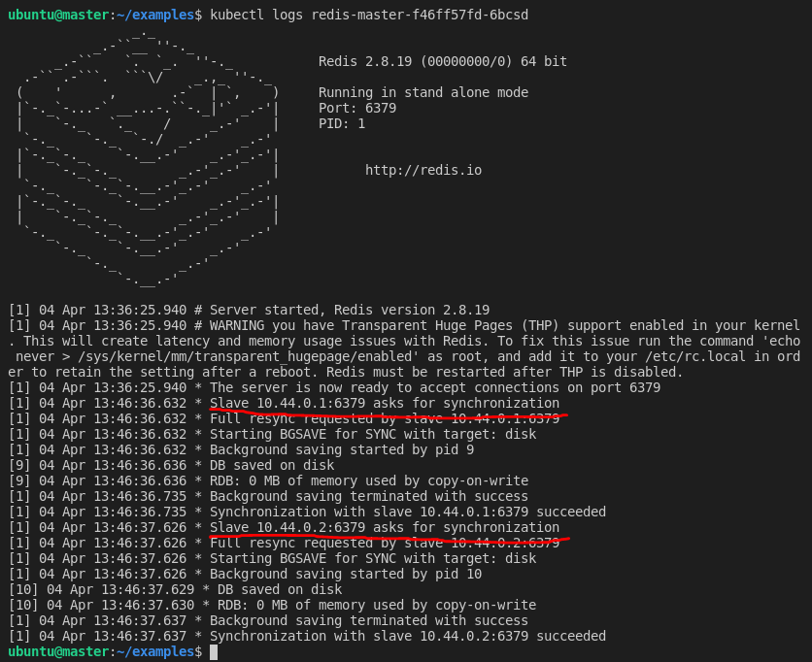The image size is (812, 662).
Task: Click the 'kubectl logs redis-master-f46ff57fd-6bcsd' command text
Action: click(369, 15)
